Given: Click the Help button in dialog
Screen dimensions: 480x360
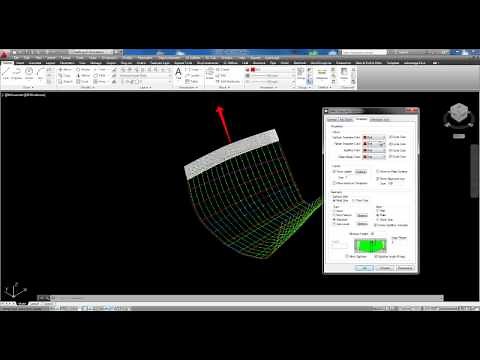Looking at the screenshot, I should (x=405, y=268).
